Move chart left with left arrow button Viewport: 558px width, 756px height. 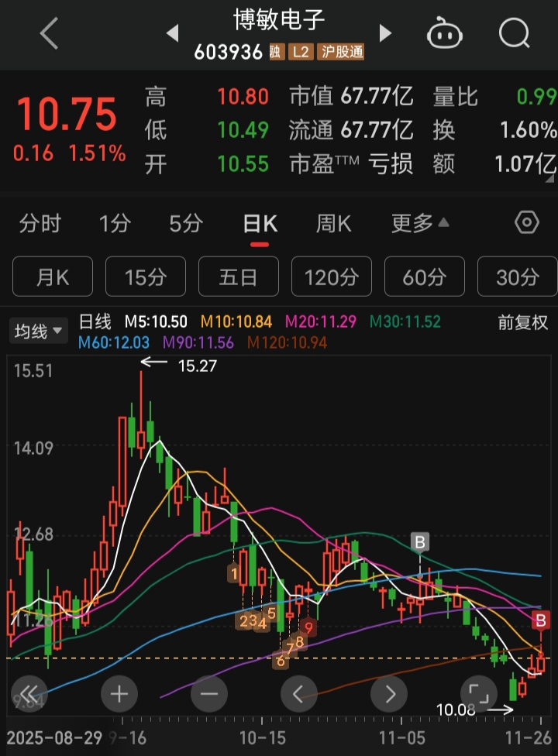298,694
